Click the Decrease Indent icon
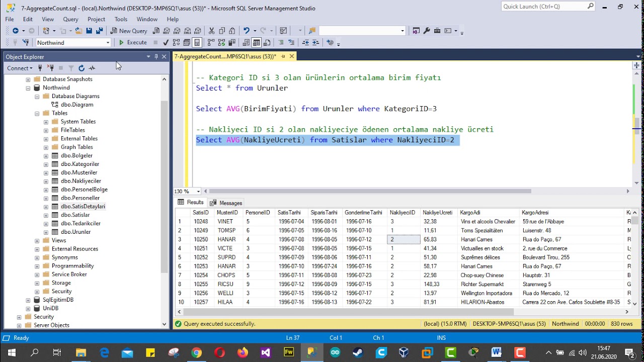The height and width of the screenshot is (362, 644). tap(305, 43)
